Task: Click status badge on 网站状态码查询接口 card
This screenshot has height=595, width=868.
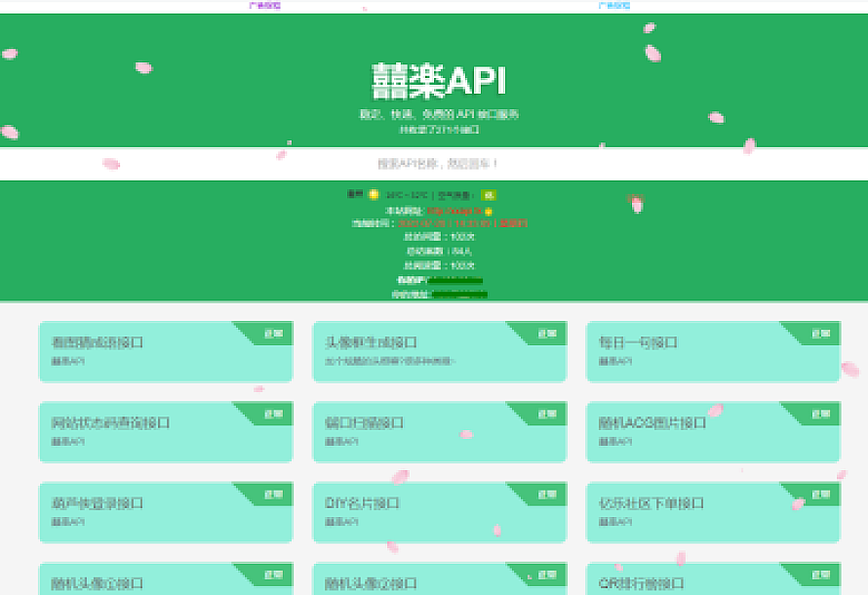Action: pos(274,415)
